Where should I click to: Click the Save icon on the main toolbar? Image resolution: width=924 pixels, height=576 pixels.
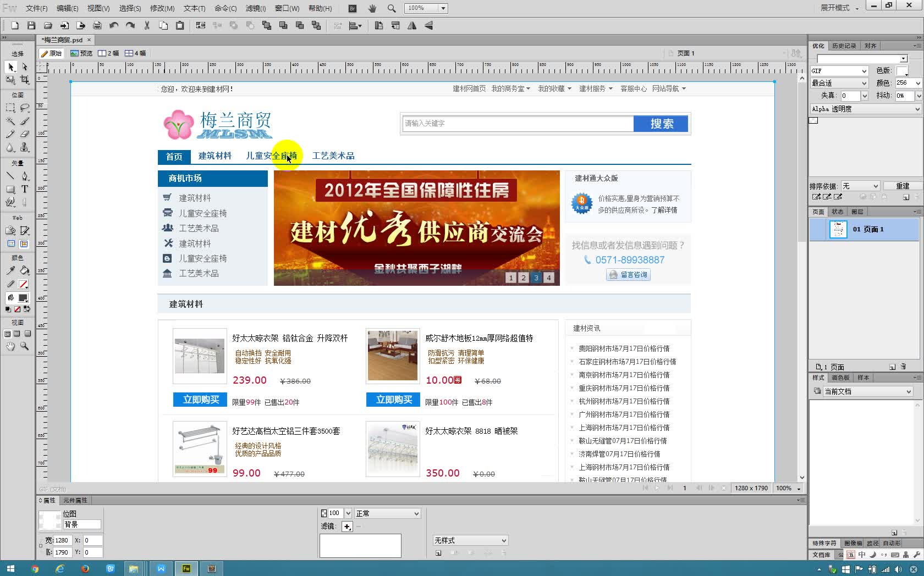point(31,25)
